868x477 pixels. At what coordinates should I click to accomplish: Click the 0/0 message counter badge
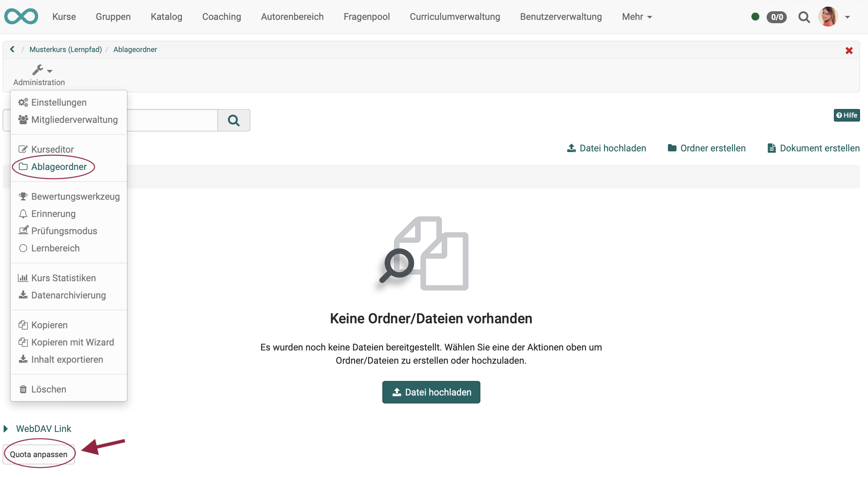click(776, 17)
